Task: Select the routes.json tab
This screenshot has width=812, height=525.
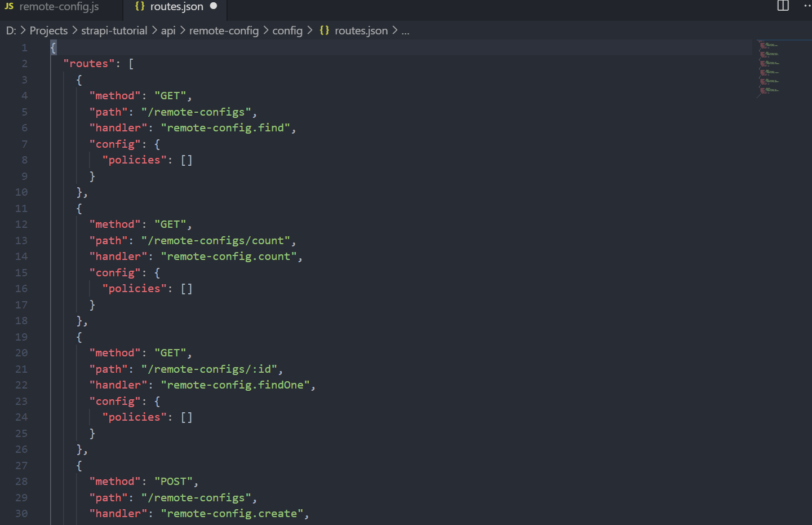Action: pyautogui.click(x=176, y=7)
